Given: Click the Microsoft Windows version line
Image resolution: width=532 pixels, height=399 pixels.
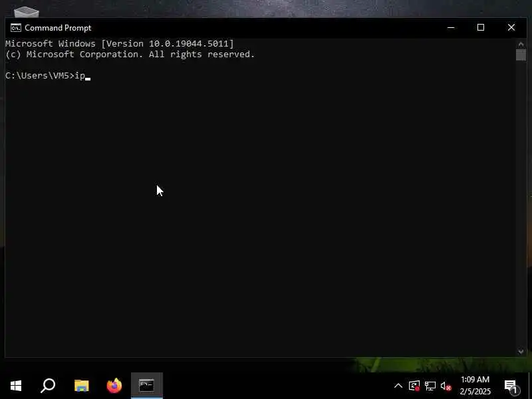Looking at the screenshot, I should tap(120, 43).
